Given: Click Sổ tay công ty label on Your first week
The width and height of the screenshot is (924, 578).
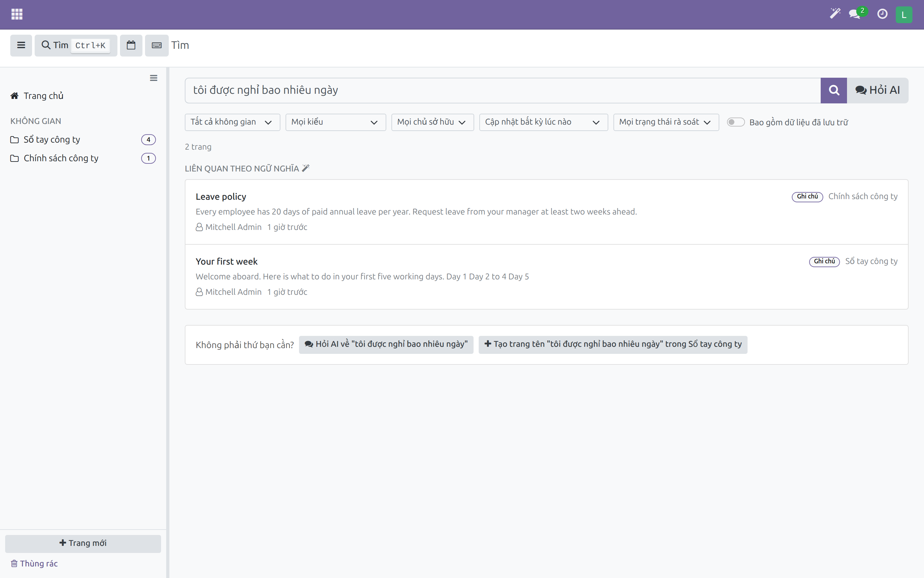Looking at the screenshot, I should pos(871,261).
